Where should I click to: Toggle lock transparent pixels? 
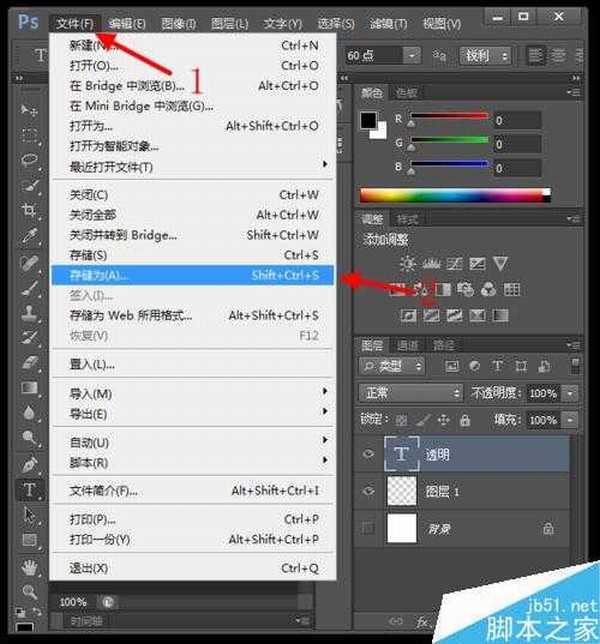pyautogui.click(x=401, y=420)
